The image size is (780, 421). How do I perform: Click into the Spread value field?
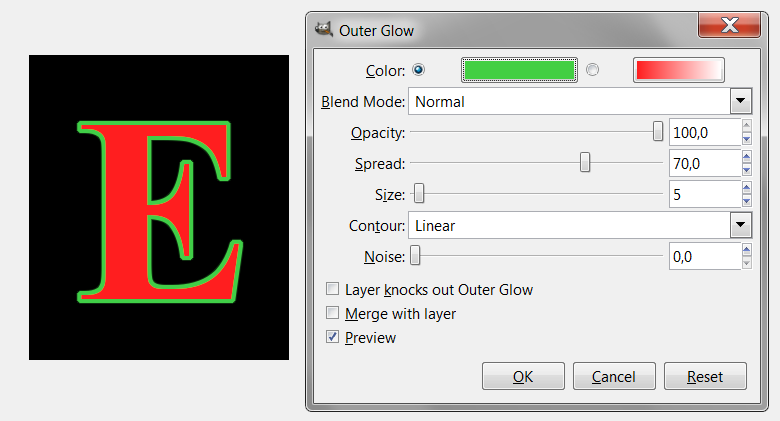click(702, 163)
